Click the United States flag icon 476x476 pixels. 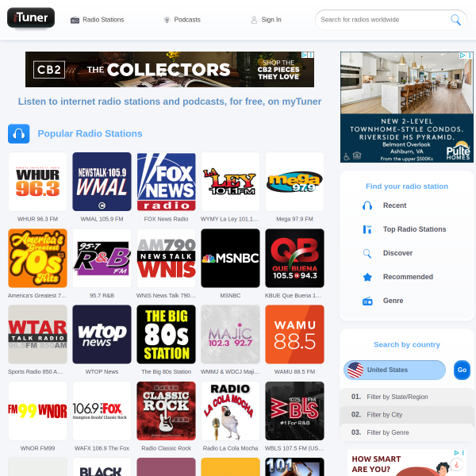(x=355, y=370)
